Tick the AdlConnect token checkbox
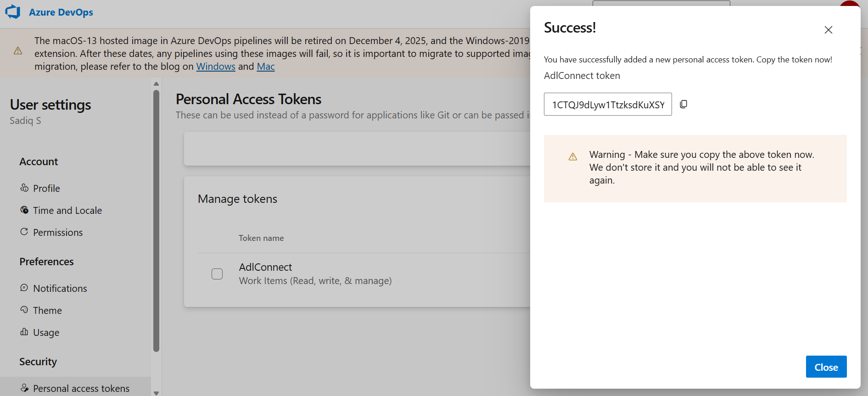The height and width of the screenshot is (396, 868). [x=217, y=274]
